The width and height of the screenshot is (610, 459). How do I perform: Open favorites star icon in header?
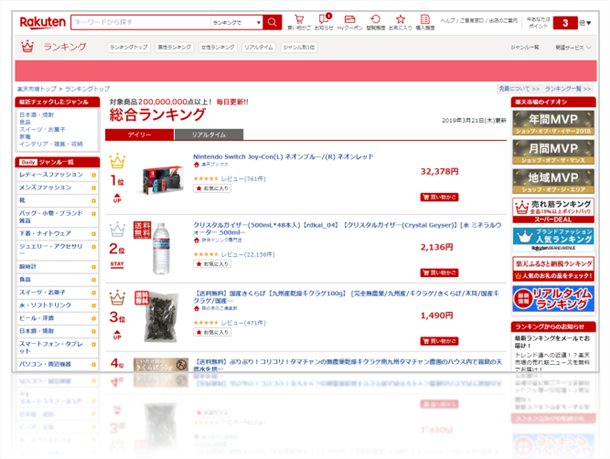[400, 19]
